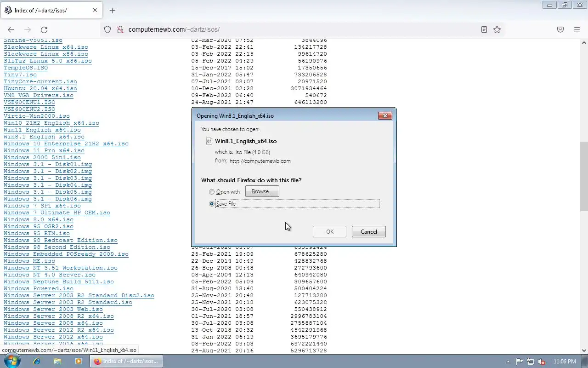
Task: Show hidden tray icons arrow
Action: click(x=508, y=362)
